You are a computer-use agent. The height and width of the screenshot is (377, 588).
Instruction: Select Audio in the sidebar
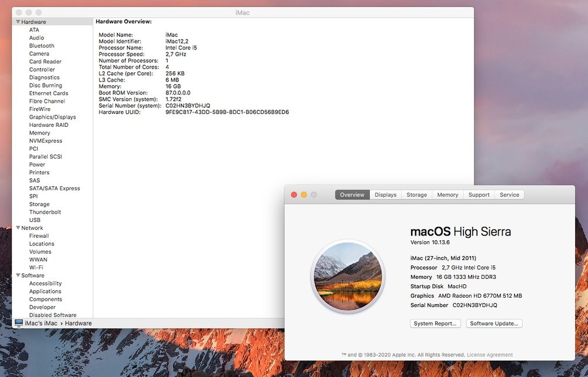click(36, 38)
